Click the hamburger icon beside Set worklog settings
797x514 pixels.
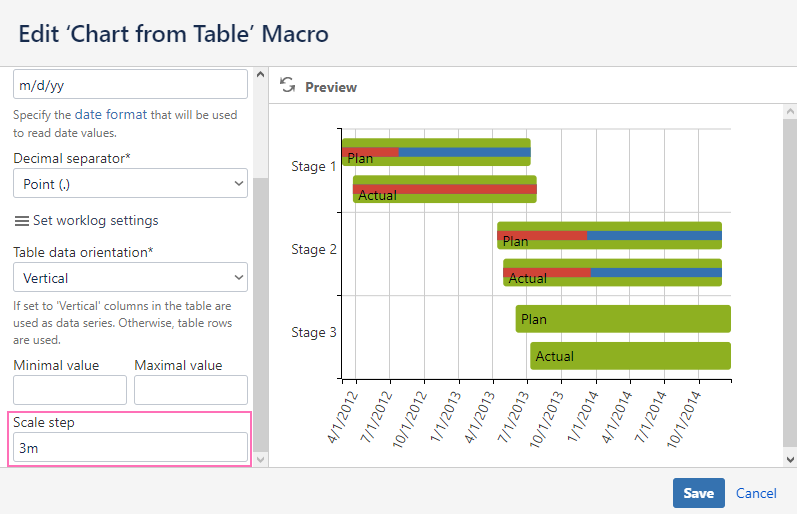point(21,221)
